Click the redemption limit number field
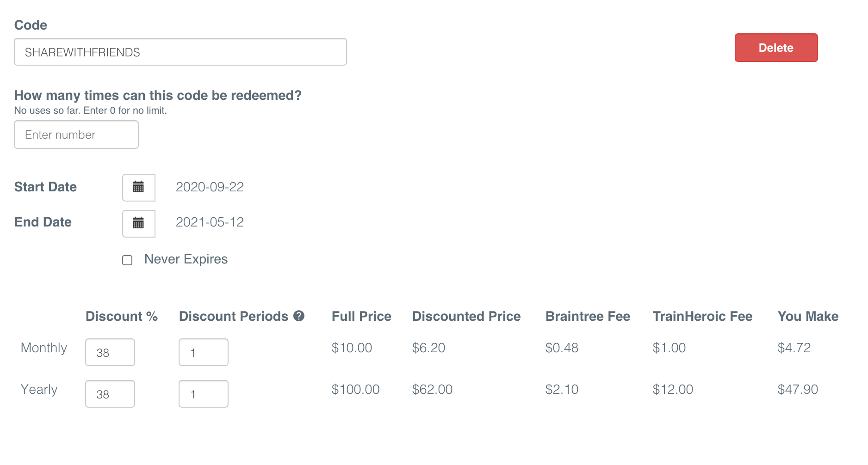Viewport: 868px width, 465px height. pos(76,135)
